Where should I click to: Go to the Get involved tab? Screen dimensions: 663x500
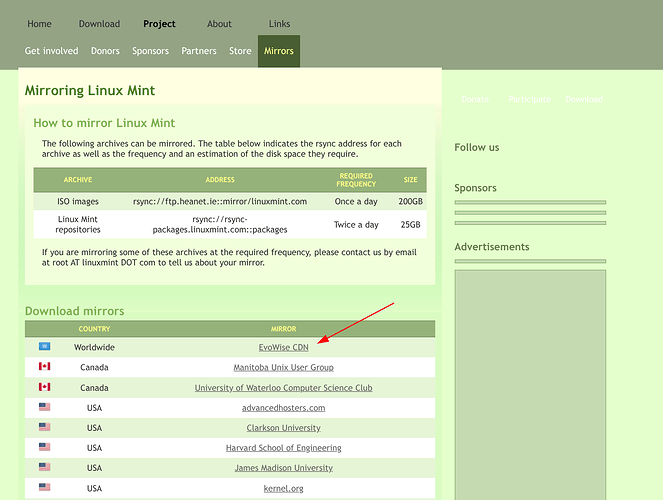51,51
